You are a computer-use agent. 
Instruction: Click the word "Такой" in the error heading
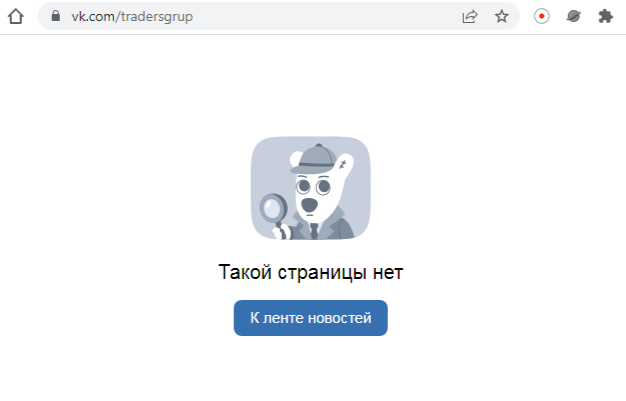245,272
